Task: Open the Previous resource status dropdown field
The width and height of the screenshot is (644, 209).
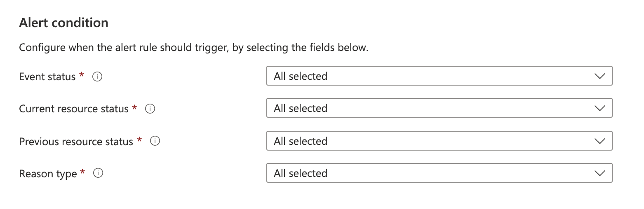Action: 439,141
